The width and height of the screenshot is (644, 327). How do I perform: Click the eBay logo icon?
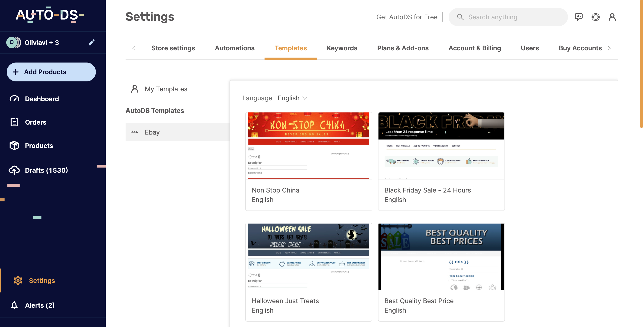coord(135,132)
